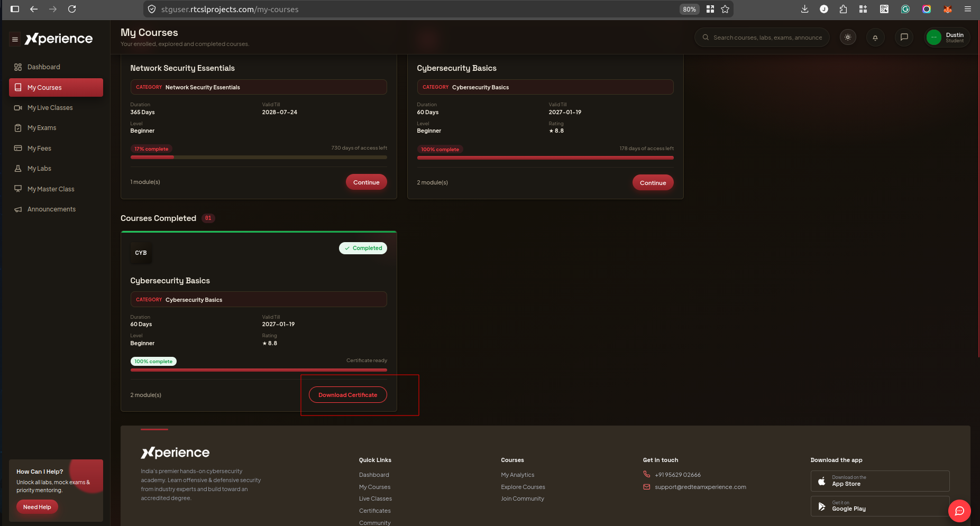Open footer Explore Courses link
980x526 pixels.
coord(523,487)
